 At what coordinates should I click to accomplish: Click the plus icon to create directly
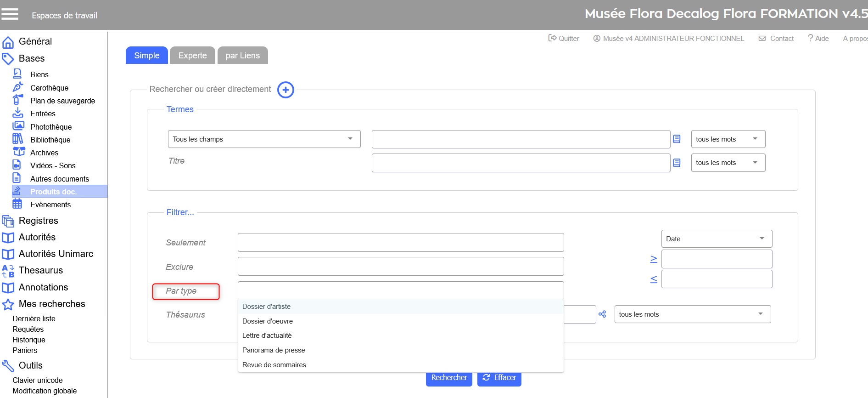[286, 90]
